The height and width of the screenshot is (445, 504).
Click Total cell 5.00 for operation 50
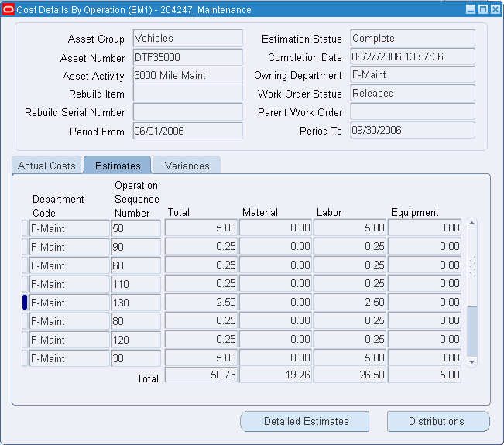(201, 228)
